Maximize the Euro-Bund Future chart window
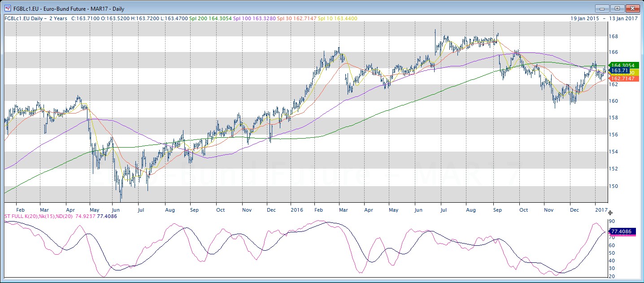 [617, 9]
